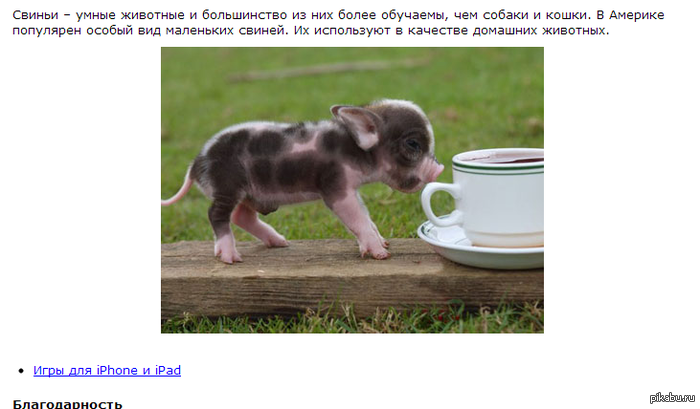Click the word Америке in the text
This screenshot has height=409, width=700.
click(x=637, y=15)
